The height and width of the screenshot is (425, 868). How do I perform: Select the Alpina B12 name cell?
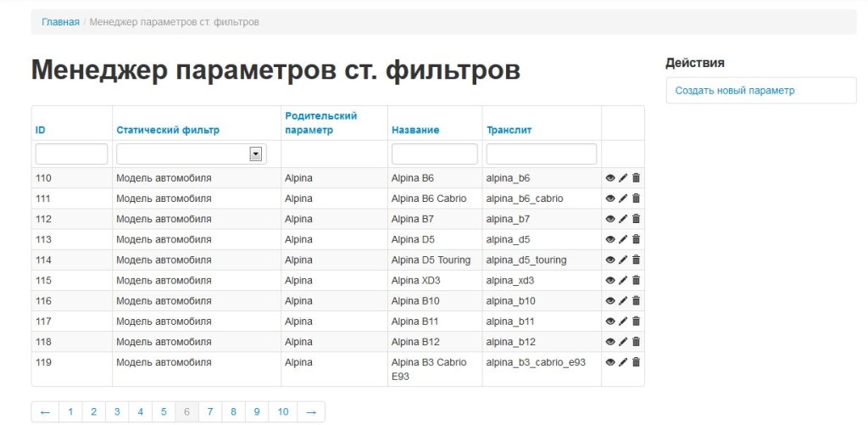435,342
